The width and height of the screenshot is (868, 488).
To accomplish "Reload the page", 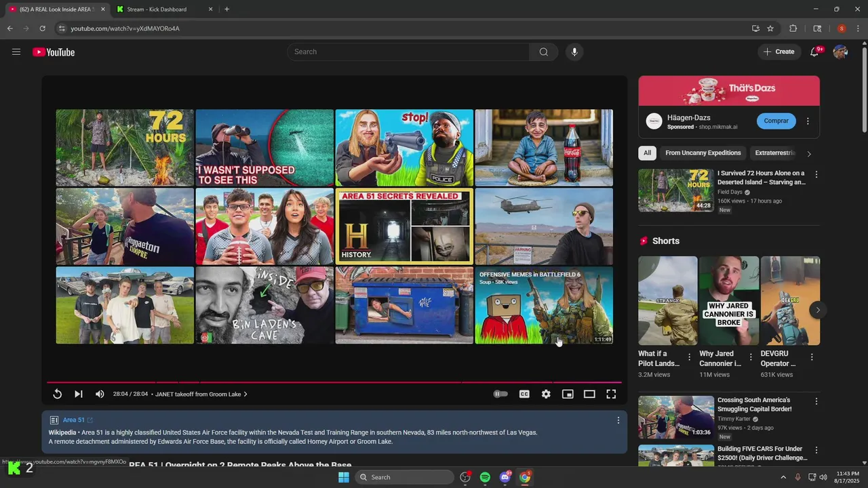I will pos(42,28).
